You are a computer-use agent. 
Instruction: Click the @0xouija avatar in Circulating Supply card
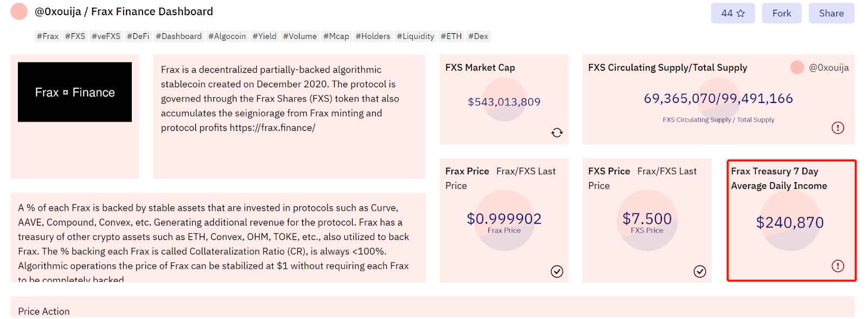(797, 67)
